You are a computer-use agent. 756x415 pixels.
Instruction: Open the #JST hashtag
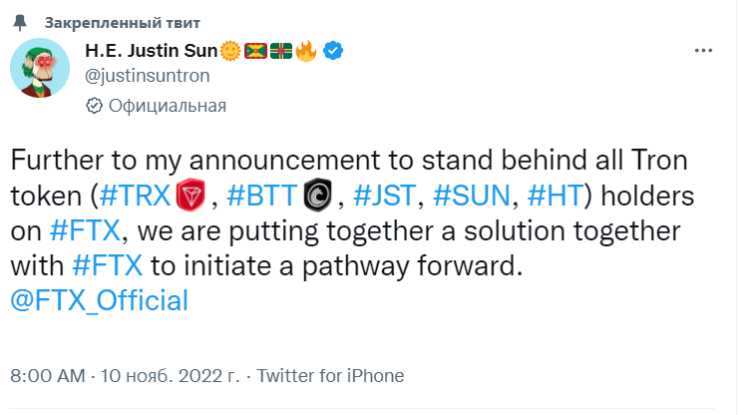pos(384,196)
